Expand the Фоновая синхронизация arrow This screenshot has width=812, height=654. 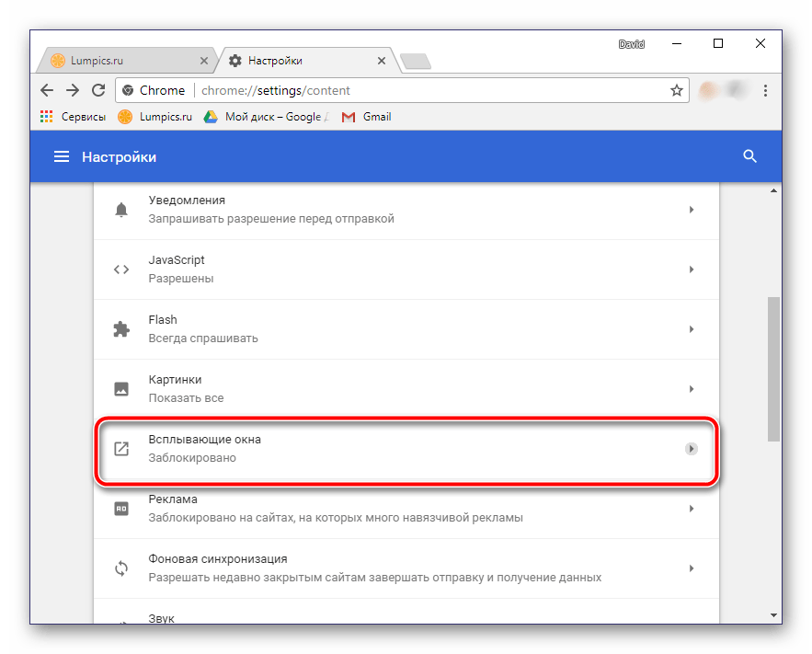point(692,568)
